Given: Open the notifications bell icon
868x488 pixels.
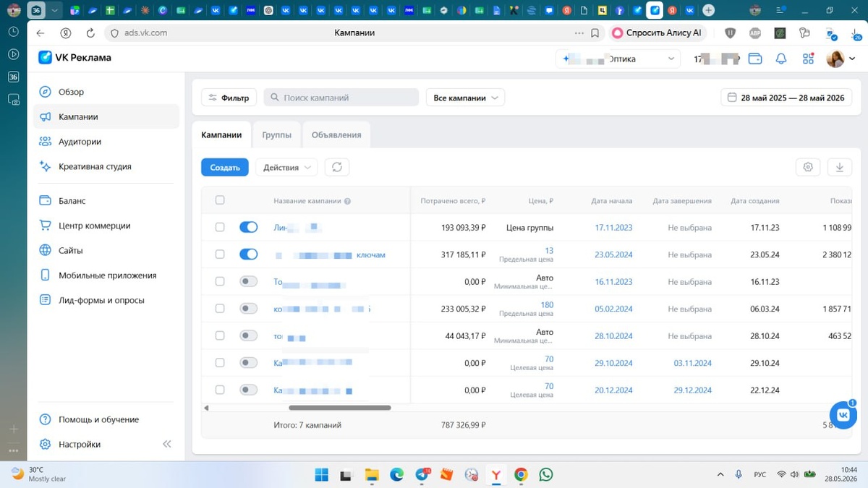Looking at the screenshot, I should pyautogui.click(x=781, y=59).
